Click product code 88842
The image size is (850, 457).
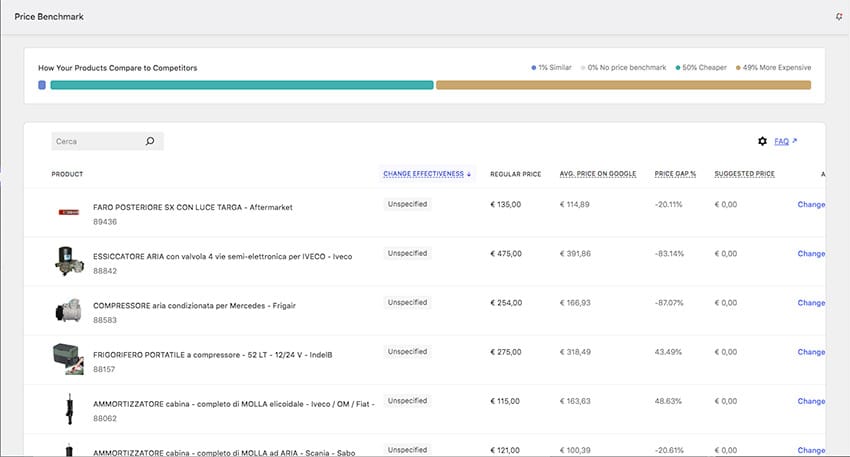click(x=105, y=271)
